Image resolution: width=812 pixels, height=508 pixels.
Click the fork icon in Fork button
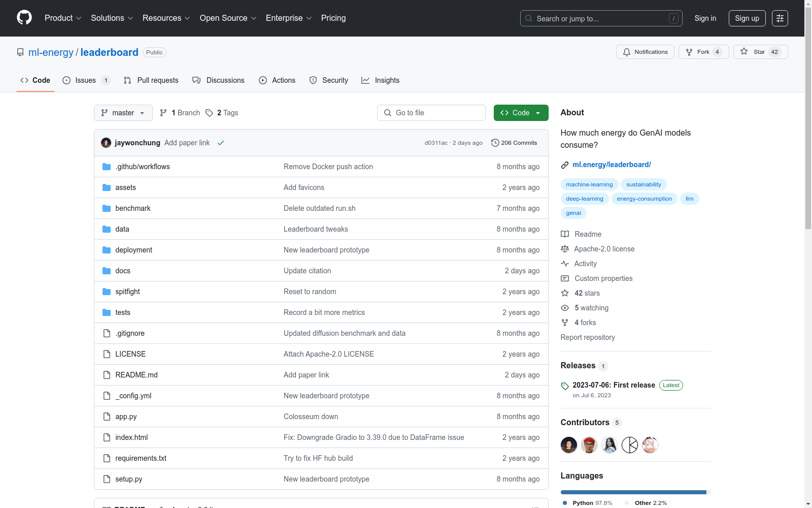click(x=689, y=52)
